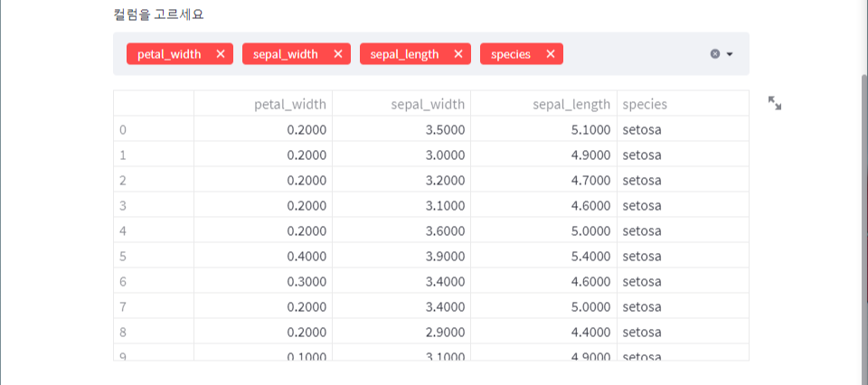The width and height of the screenshot is (868, 385).
Task: Sort by species column header
Action: click(684, 103)
